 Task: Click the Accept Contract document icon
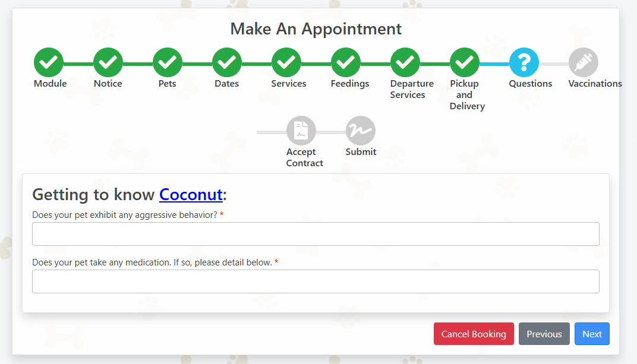click(x=301, y=131)
